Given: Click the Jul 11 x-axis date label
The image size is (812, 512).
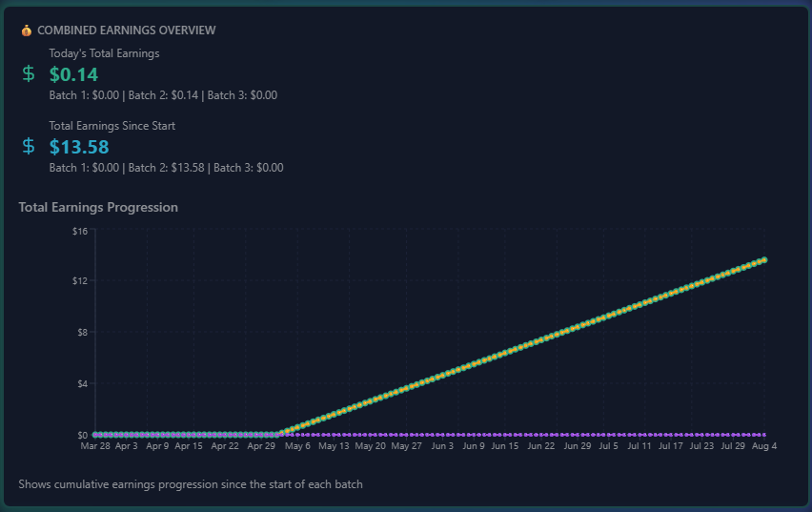Looking at the screenshot, I should (x=639, y=445).
